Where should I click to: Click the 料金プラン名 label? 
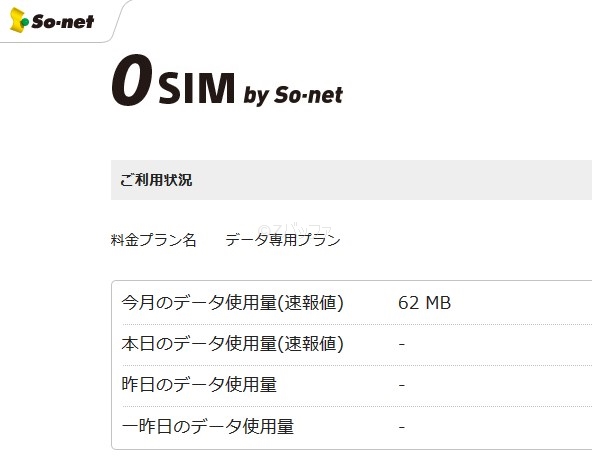tap(153, 240)
